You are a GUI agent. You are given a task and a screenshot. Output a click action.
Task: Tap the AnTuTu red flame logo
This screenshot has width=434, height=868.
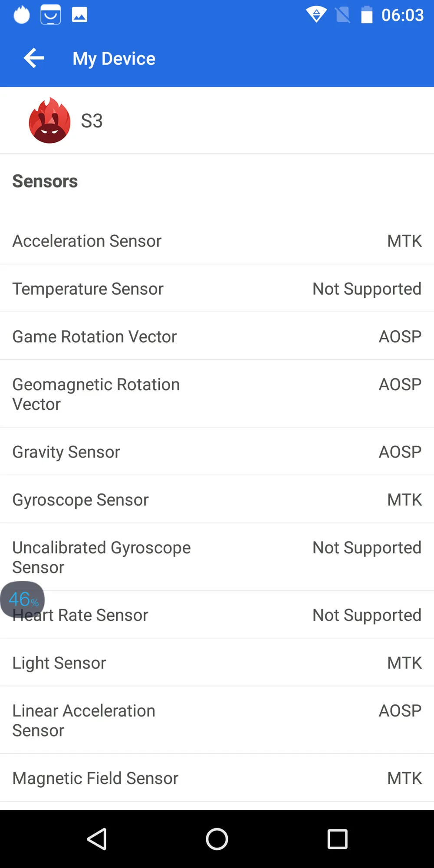coord(49,120)
